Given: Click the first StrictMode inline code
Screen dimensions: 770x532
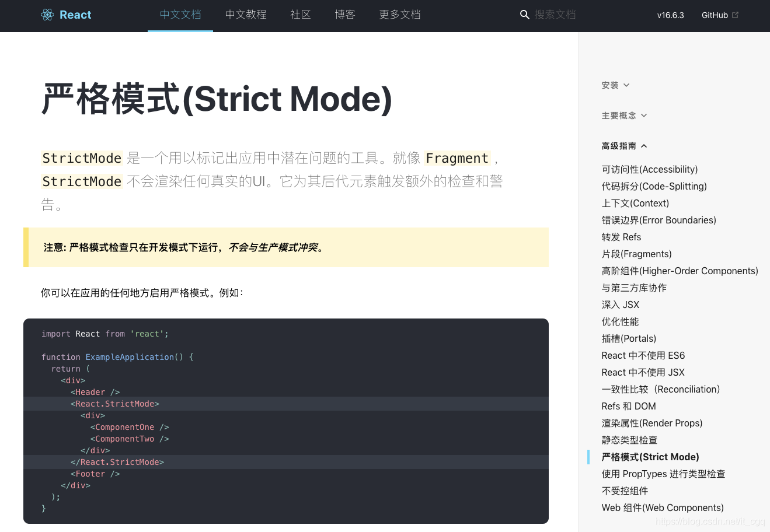Looking at the screenshot, I should tap(82, 158).
